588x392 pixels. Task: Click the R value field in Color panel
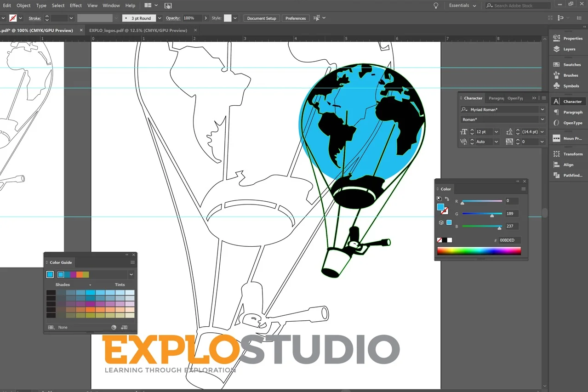coord(512,201)
